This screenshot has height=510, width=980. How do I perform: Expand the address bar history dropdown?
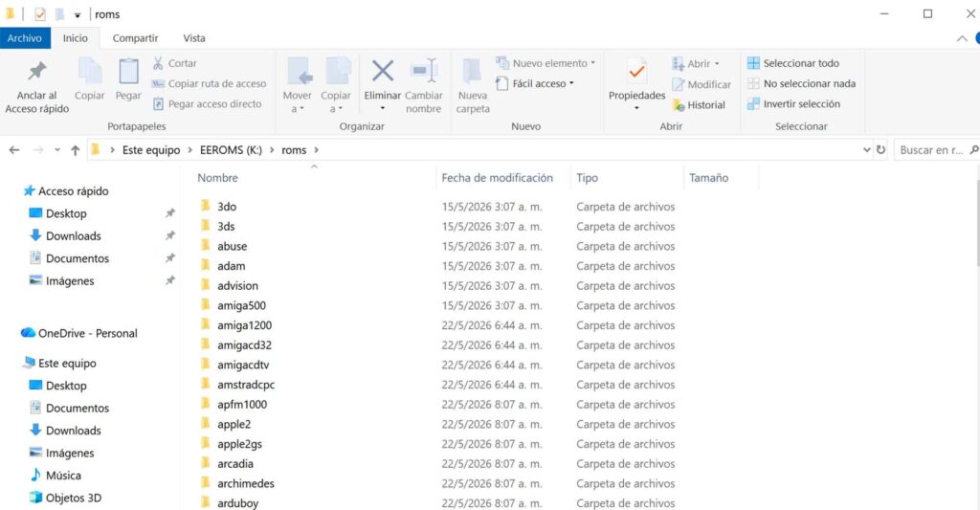point(866,150)
